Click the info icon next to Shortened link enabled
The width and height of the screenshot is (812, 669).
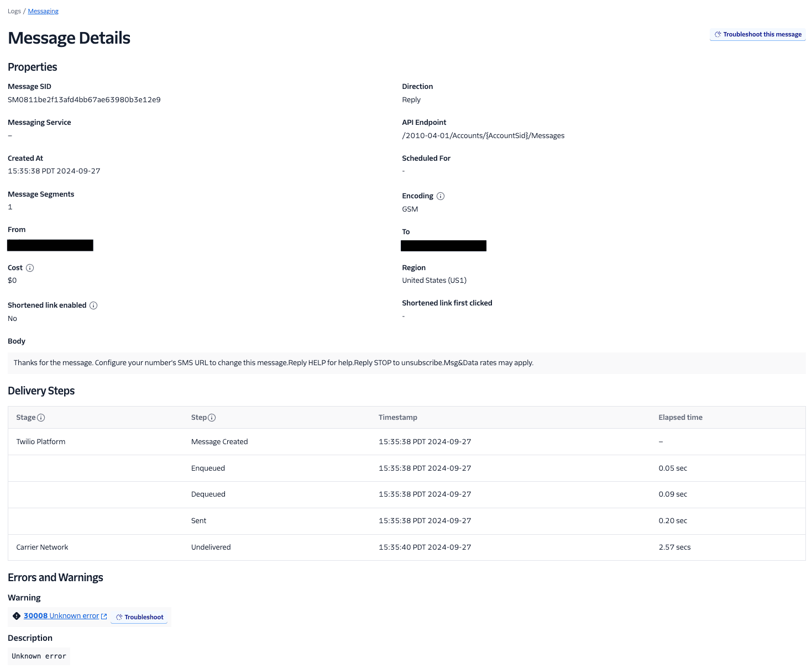[x=93, y=305]
